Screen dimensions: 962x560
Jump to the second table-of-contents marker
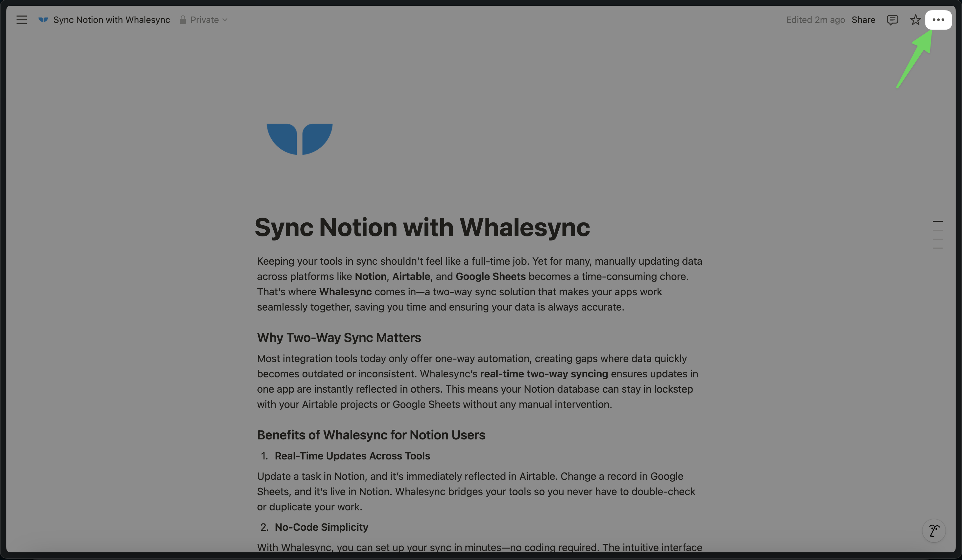pyautogui.click(x=938, y=231)
